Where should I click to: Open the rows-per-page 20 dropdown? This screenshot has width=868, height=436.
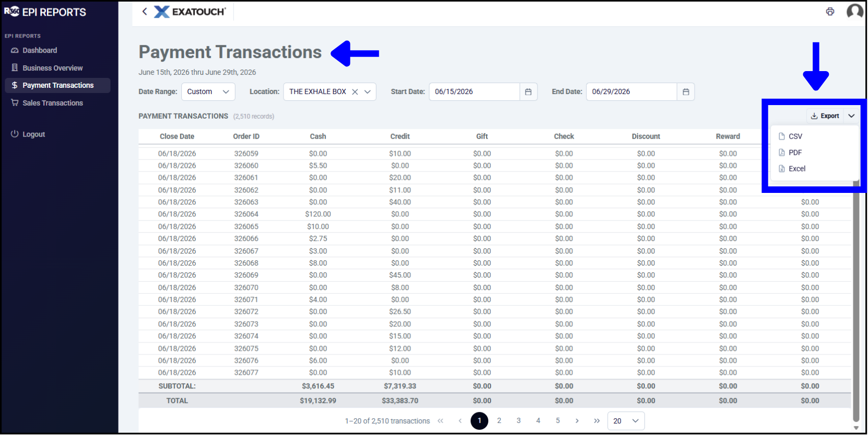[x=626, y=421]
